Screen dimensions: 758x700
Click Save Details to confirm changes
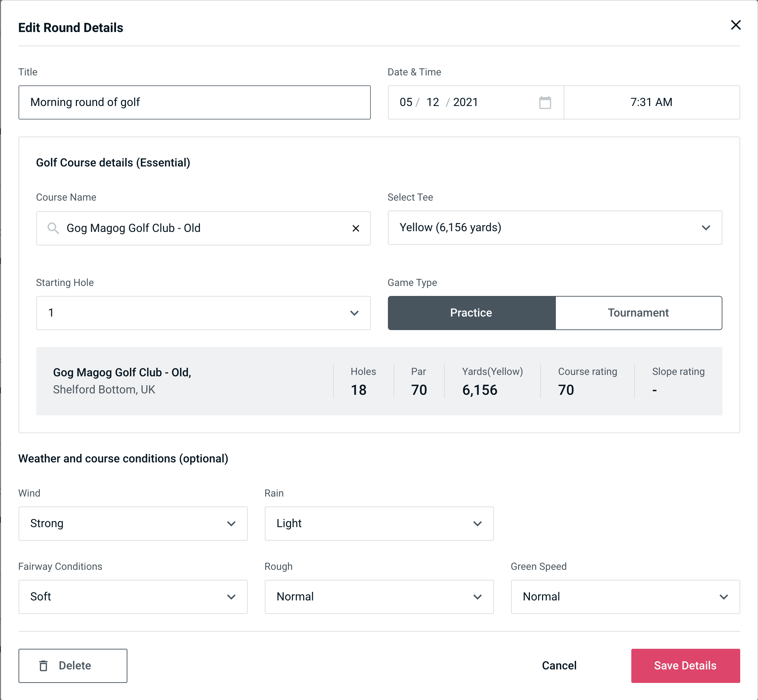point(685,666)
